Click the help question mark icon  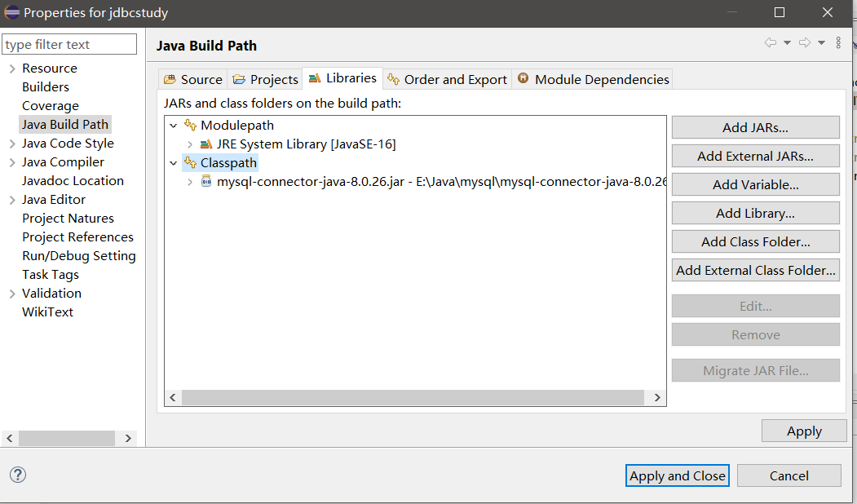tap(18, 475)
